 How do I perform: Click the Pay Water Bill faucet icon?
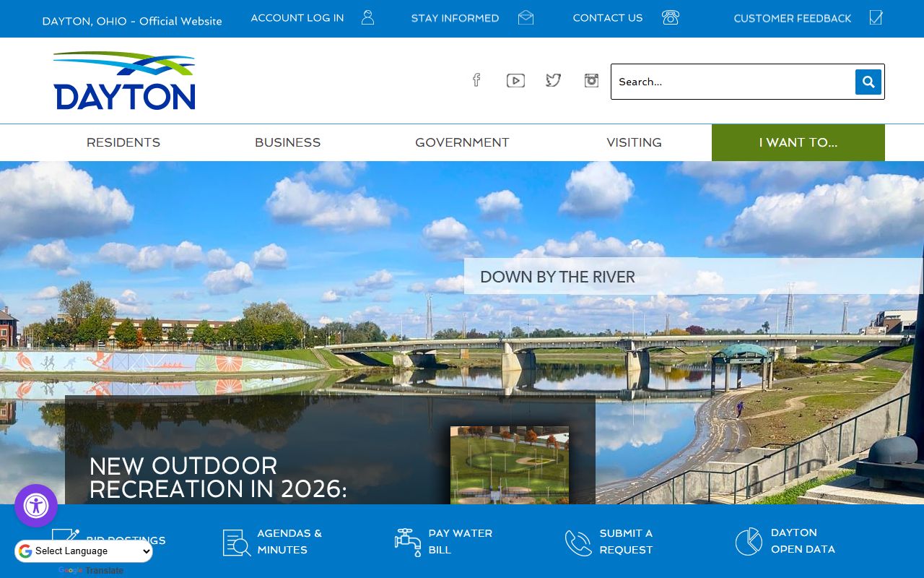[x=407, y=542]
